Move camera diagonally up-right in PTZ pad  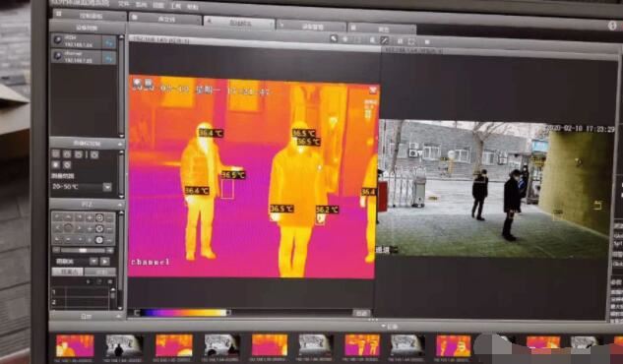pos(79,217)
